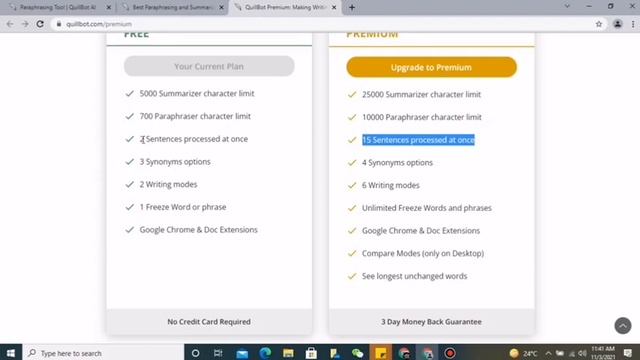Click '5000 Summarizer character limit' text

pyautogui.click(x=197, y=93)
